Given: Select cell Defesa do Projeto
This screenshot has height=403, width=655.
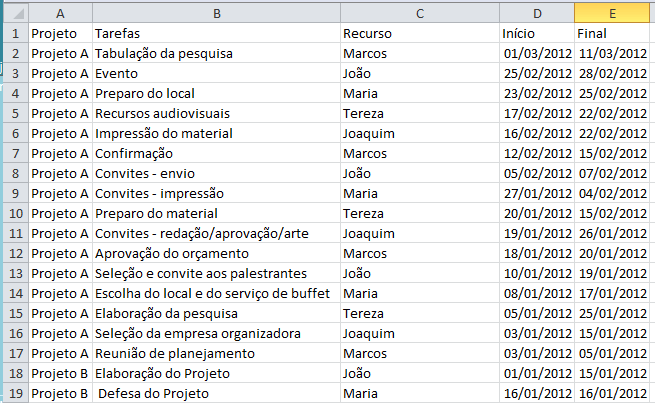Looking at the screenshot, I should point(216,393).
